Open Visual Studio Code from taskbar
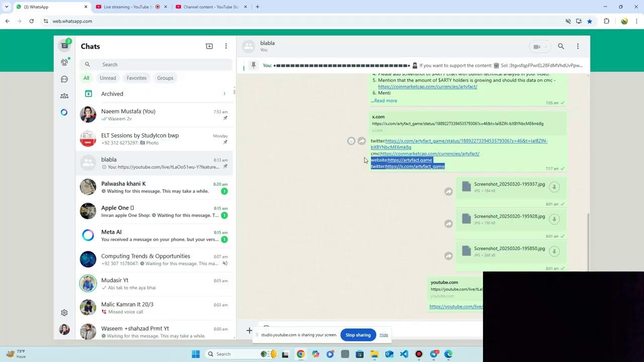Screen dimensions: 644x362 404,354
